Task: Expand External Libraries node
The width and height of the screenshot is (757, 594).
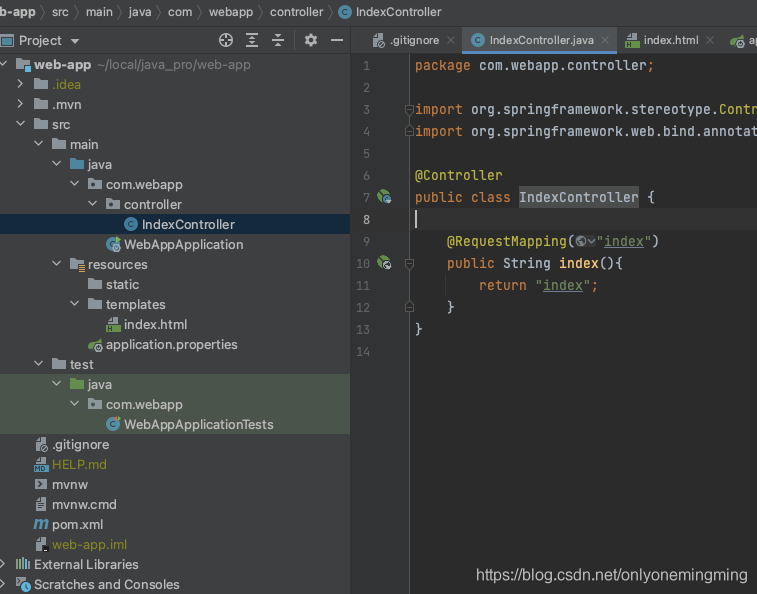Action: (x=3, y=564)
